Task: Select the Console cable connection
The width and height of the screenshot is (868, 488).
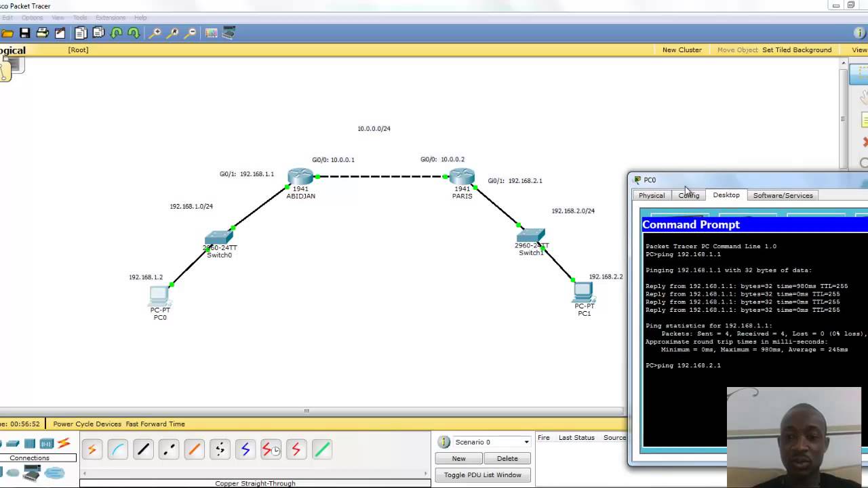Action: click(x=117, y=449)
